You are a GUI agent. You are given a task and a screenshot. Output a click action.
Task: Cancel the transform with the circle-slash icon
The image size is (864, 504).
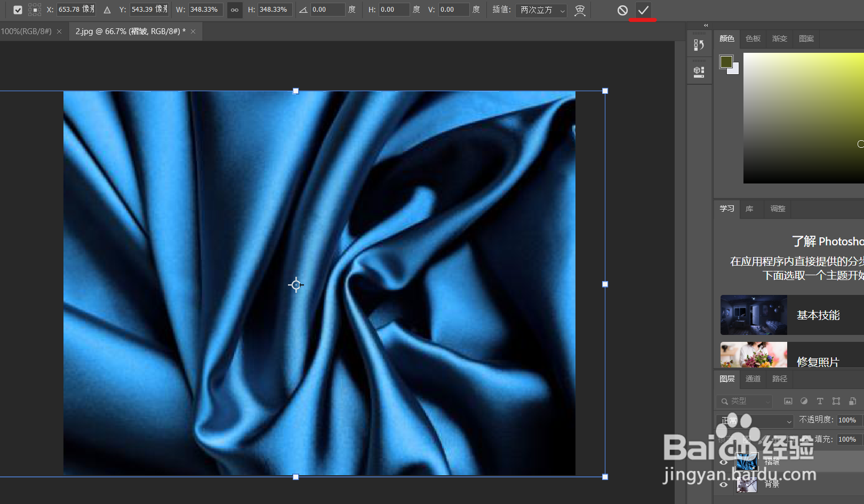[x=622, y=10]
